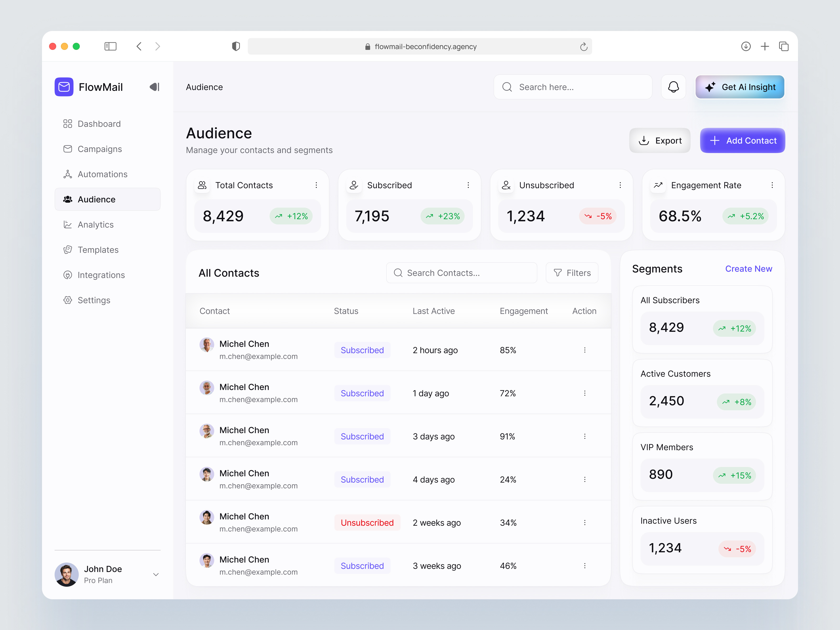Click the "2 weeks ago" cell
The image size is (840, 630).
pyautogui.click(x=436, y=523)
